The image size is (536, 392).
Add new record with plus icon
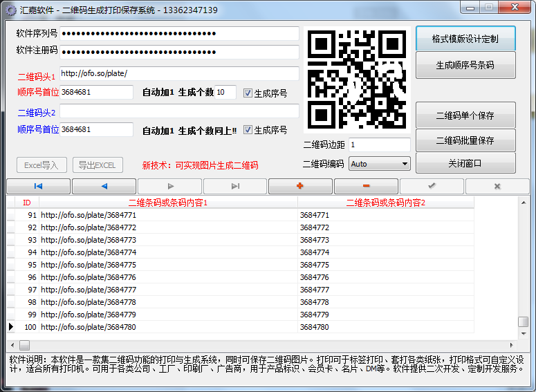(x=300, y=186)
